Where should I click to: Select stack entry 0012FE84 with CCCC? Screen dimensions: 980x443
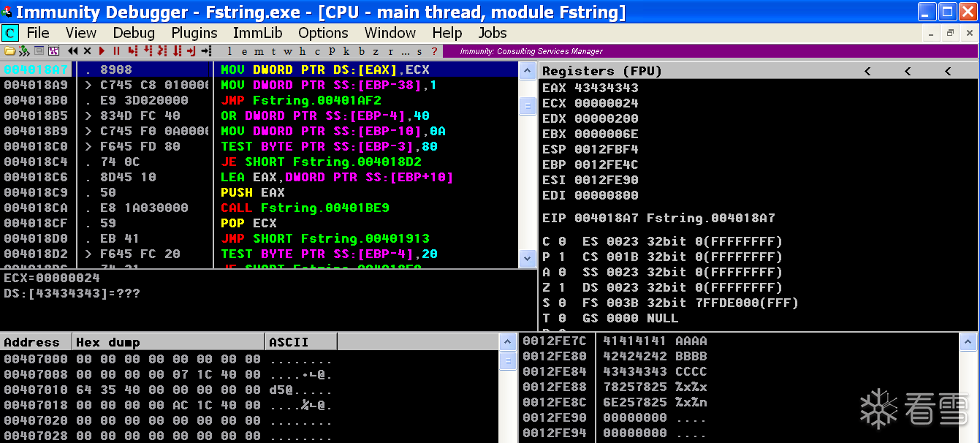tap(615, 372)
